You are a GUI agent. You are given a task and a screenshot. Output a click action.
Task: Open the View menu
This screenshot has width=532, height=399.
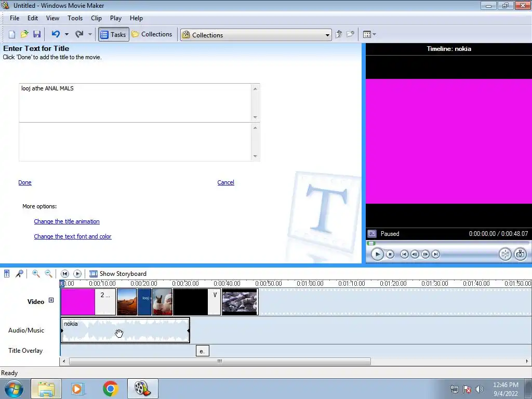pos(52,18)
